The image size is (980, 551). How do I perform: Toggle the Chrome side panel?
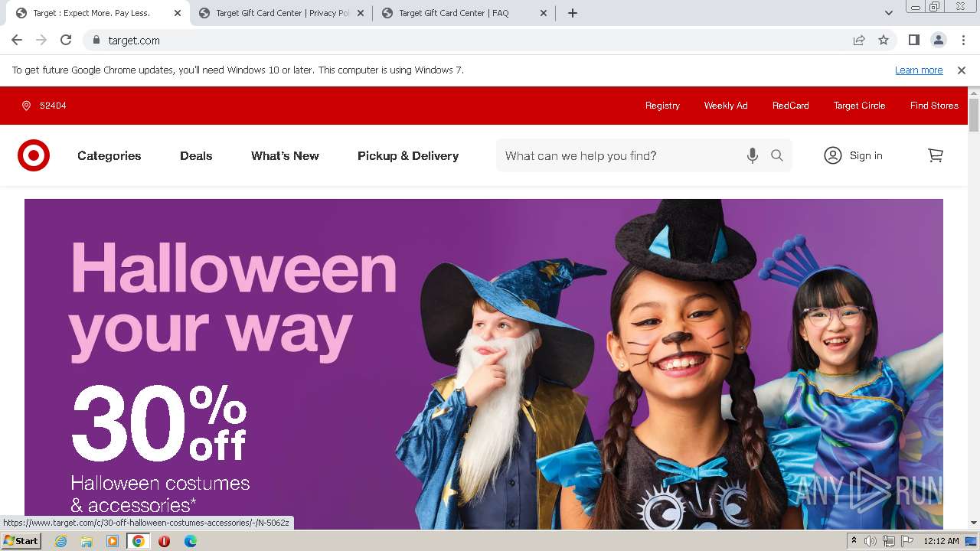[x=913, y=40]
